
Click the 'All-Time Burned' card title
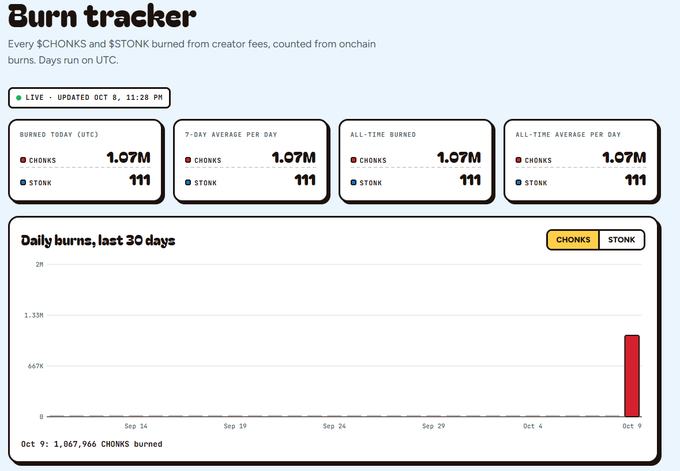tap(383, 134)
